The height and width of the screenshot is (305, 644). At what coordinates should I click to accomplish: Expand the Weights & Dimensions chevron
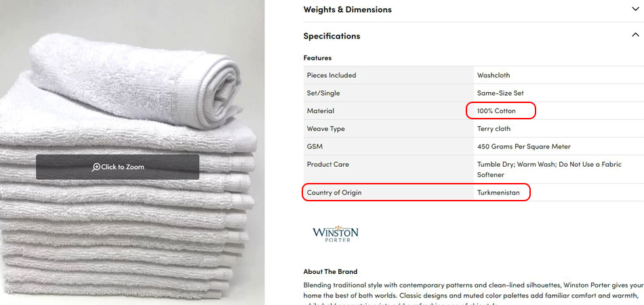(635, 9)
